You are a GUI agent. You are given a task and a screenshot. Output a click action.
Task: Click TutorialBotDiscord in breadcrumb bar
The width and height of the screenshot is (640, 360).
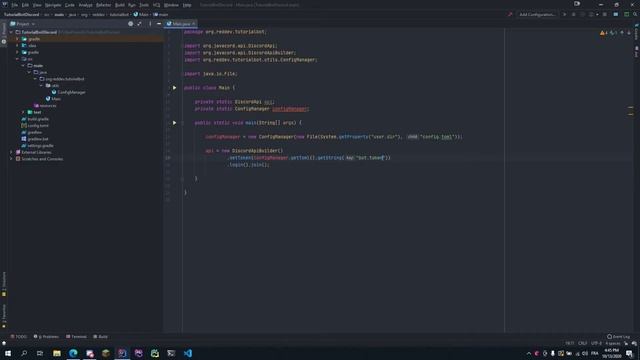coord(21,14)
